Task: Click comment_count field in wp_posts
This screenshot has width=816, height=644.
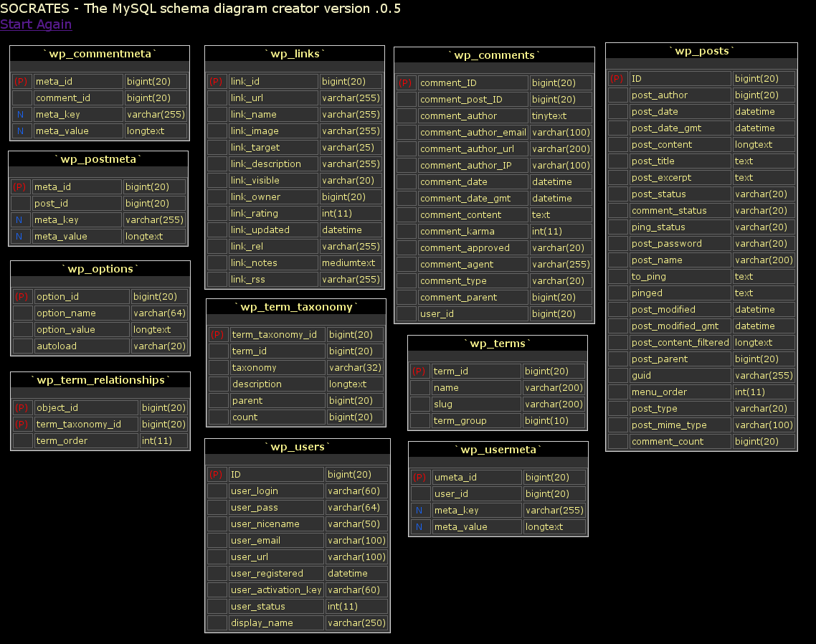Action: tap(680, 442)
